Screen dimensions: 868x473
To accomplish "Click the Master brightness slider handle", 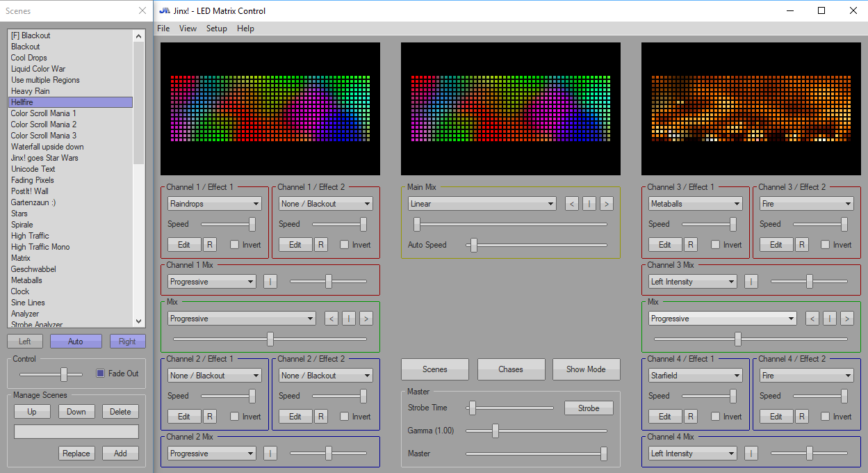I will tap(604, 454).
